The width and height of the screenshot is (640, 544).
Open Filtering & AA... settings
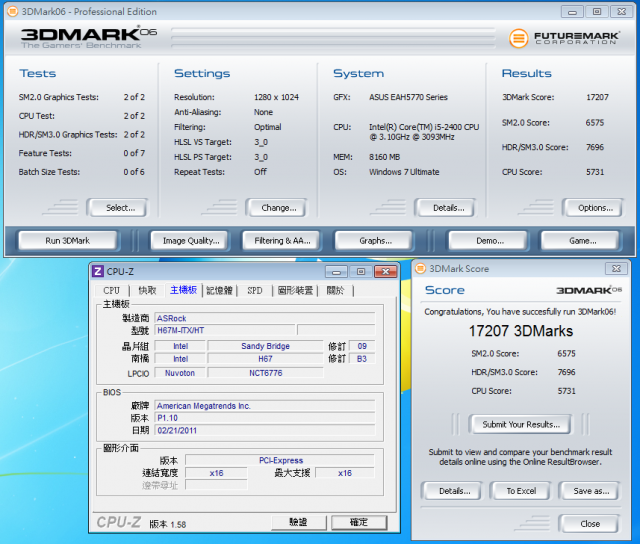click(282, 241)
